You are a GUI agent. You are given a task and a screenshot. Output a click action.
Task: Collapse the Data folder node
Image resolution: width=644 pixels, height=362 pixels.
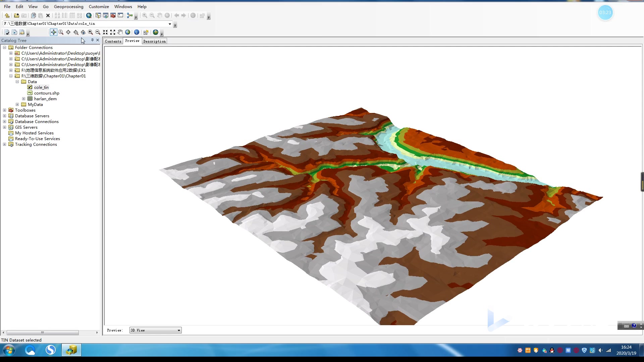(17, 82)
